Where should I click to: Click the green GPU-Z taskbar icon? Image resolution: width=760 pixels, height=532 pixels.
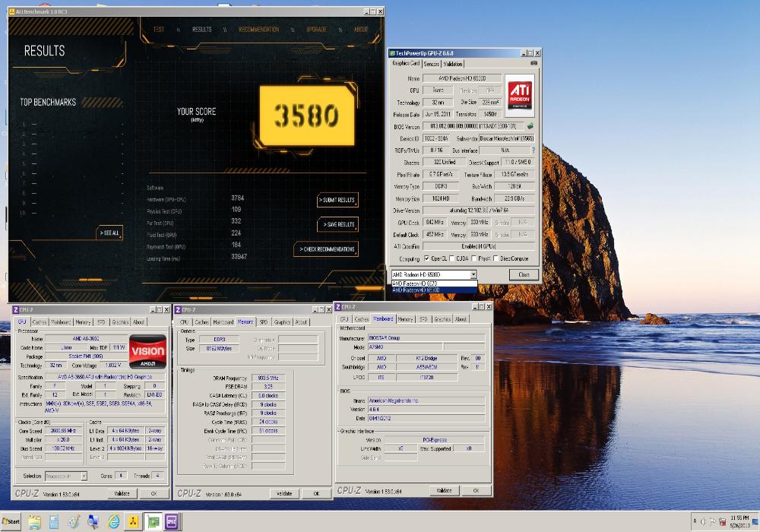[154, 522]
